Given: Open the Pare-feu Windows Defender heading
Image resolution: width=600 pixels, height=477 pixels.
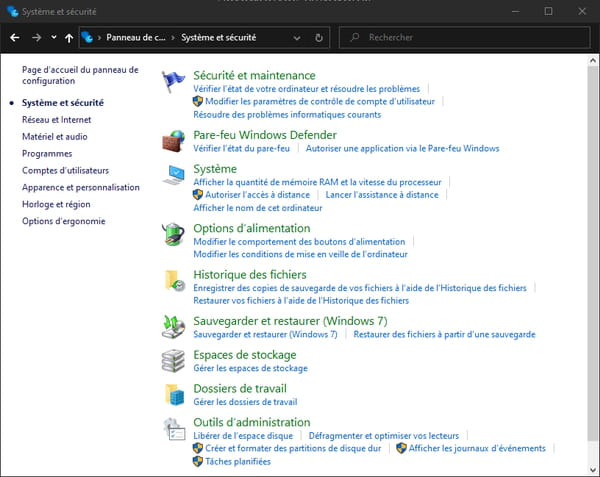Looking at the screenshot, I should point(265,135).
